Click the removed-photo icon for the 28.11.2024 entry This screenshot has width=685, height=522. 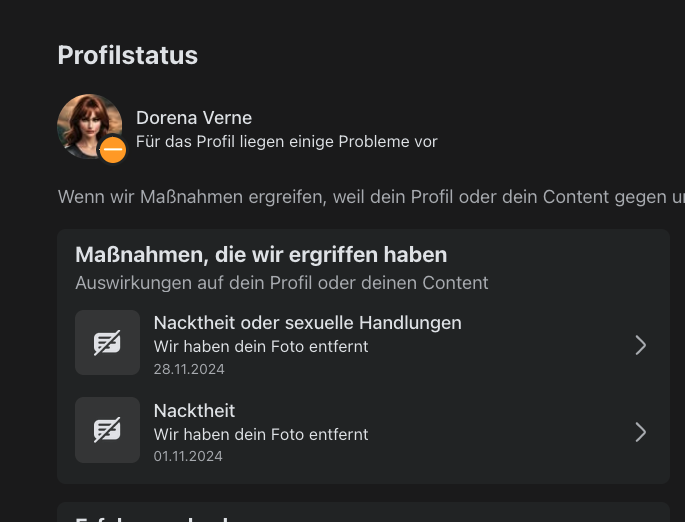[x=107, y=343]
